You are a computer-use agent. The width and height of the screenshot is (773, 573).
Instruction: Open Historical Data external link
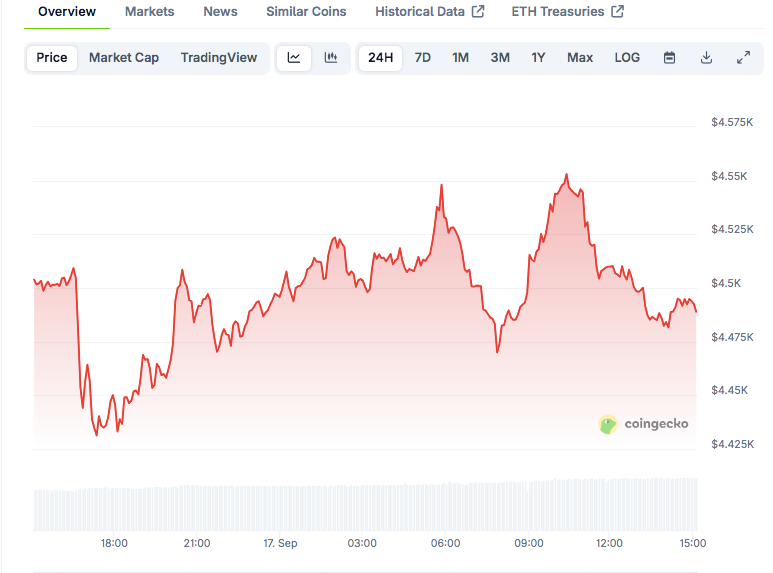(x=429, y=12)
